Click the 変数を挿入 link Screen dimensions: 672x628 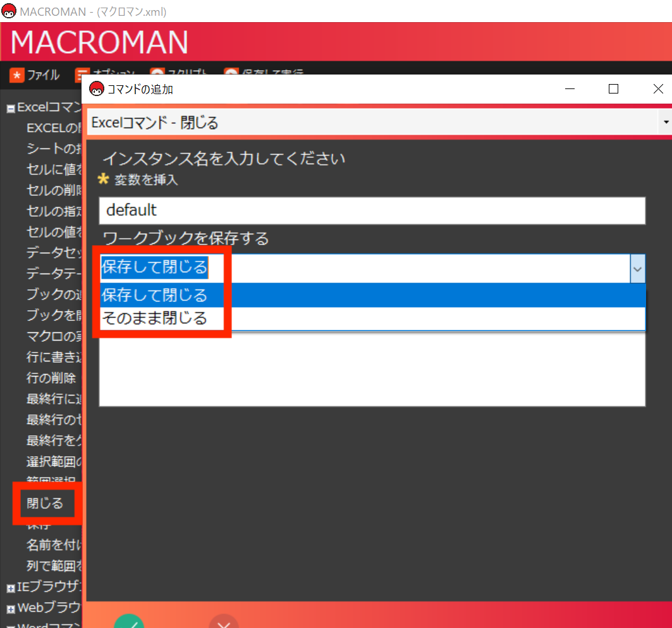(146, 179)
